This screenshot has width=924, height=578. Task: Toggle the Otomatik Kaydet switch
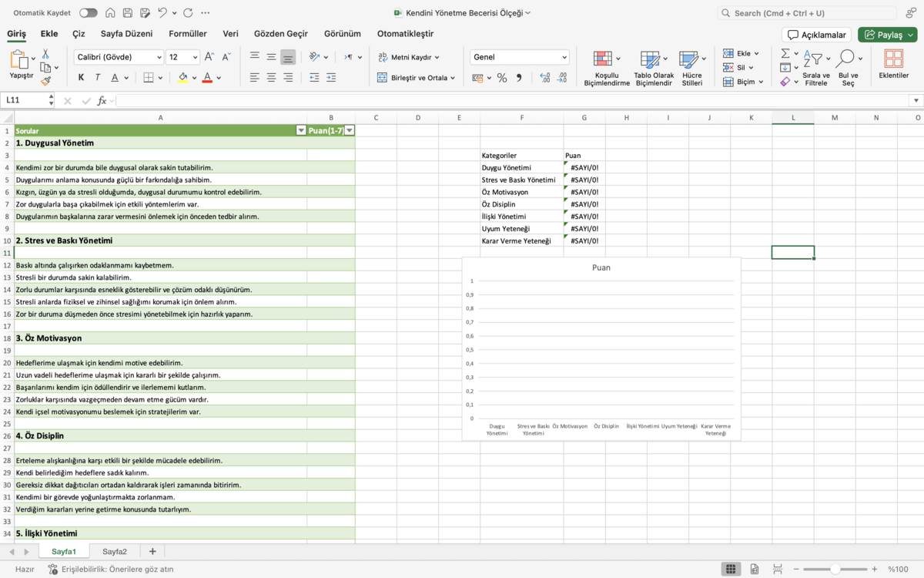click(88, 13)
